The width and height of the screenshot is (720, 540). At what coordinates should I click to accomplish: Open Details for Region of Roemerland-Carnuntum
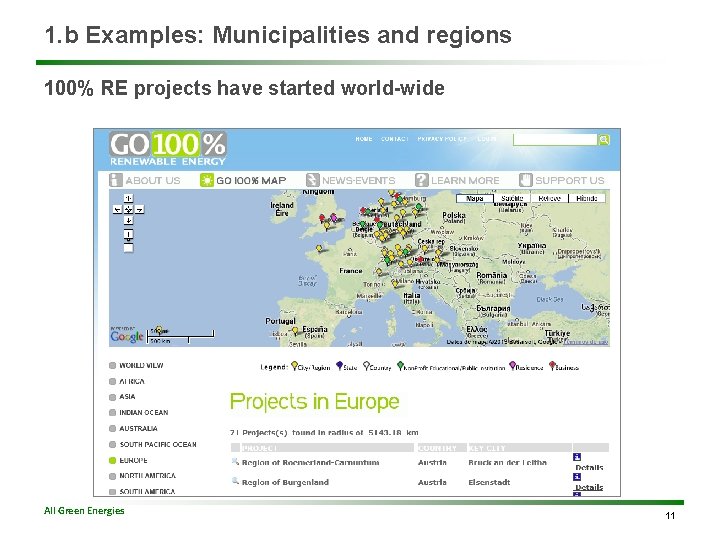(589, 467)
